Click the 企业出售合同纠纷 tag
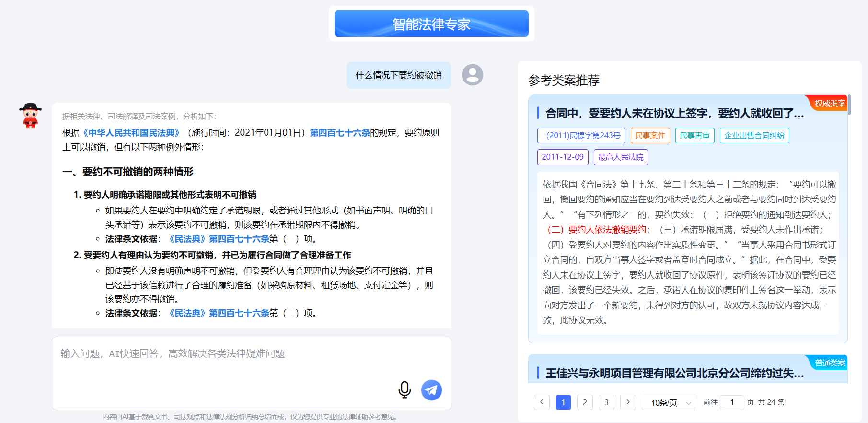Image resolution: width=868 pixels, height=423 pixels. [x=754, y=136]
